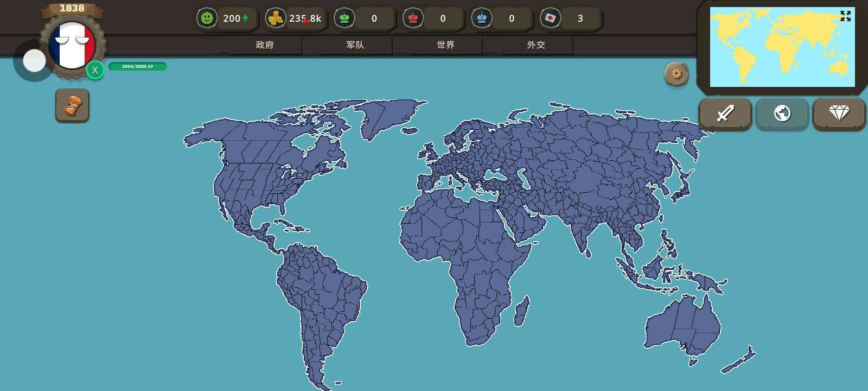Click the blue crown counter icon
Screen dimensions: 868x391
click(x=482, y=18)
